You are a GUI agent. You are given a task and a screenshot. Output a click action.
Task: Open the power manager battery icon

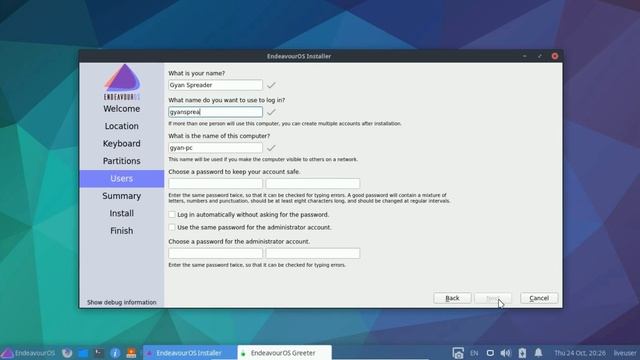(x=522, y=353)
